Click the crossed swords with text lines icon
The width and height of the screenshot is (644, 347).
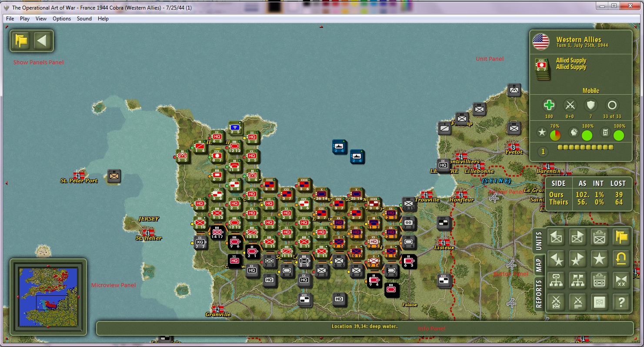tap(578, 301)
